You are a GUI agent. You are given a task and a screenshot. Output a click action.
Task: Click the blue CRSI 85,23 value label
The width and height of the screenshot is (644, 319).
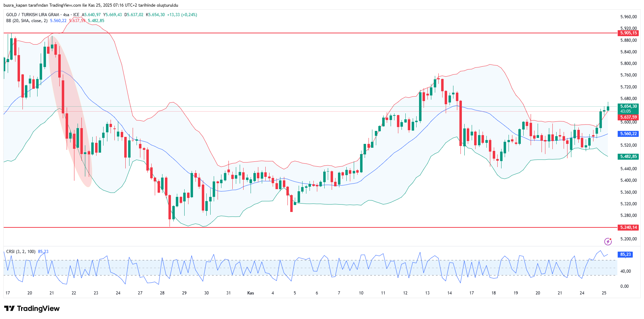click(x=625, y=254)
